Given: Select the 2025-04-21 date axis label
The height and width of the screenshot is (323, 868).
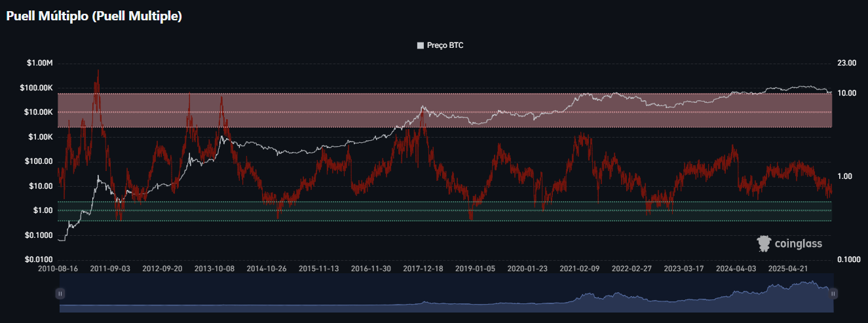Looking at the screenshot, I should coord(788,269).
